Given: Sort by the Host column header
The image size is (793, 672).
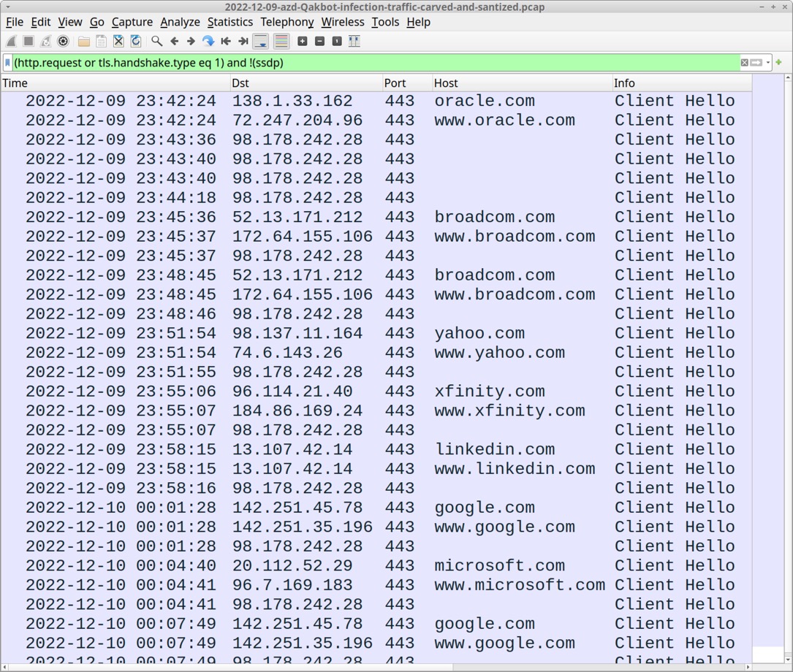Looking at the screenshot, I should tap(522, 83).
